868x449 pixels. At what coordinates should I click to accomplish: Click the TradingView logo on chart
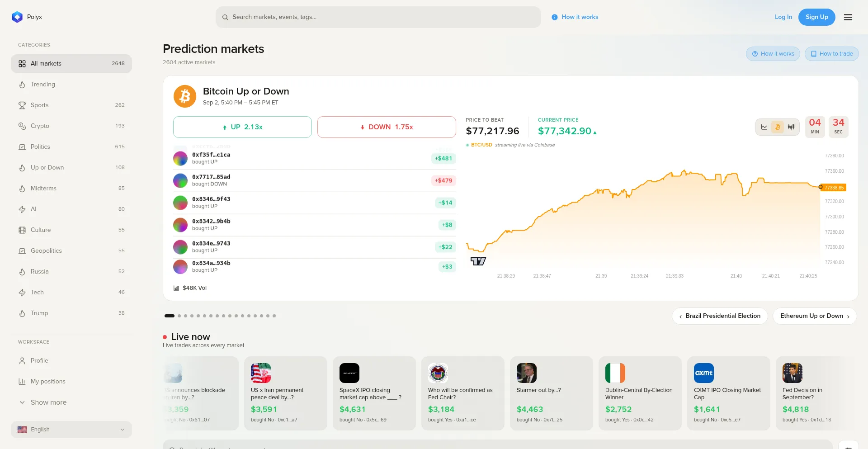coord(478,261)
